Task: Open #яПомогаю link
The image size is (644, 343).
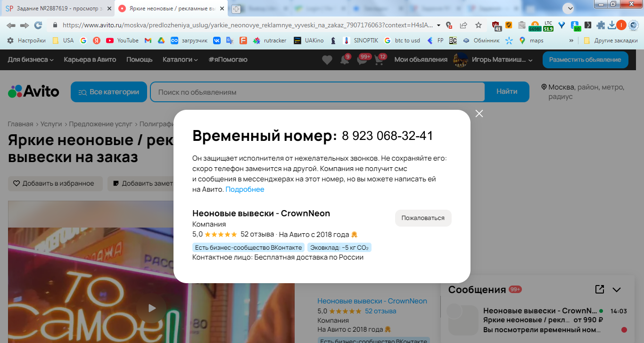Action: point(228,60)
